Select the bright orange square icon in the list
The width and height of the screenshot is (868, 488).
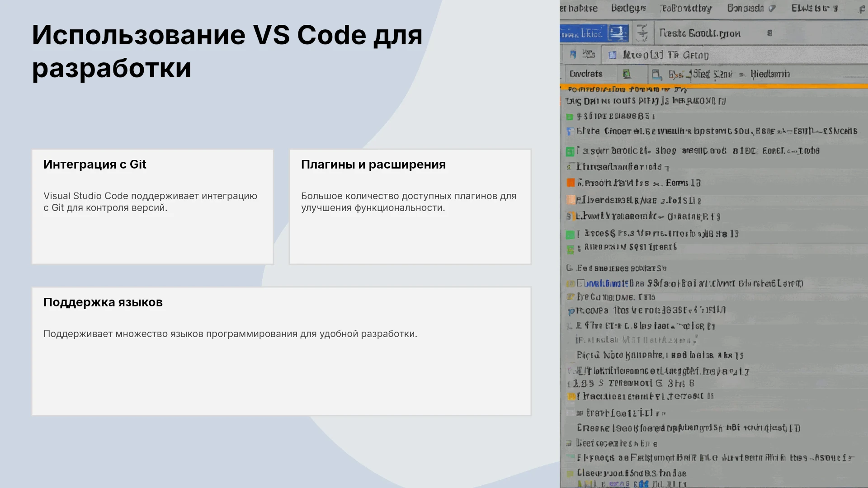point(571,183)
